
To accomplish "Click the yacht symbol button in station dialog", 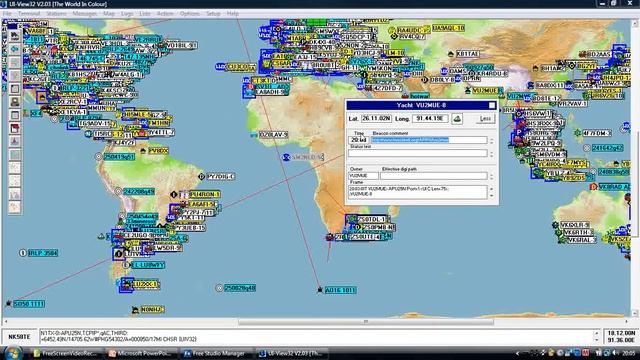I will coord(457,119).
